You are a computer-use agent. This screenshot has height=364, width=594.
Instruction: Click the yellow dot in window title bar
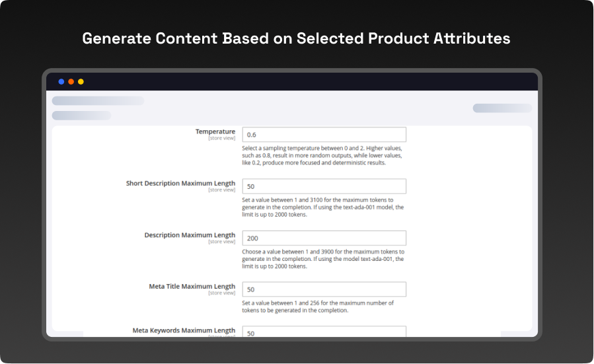tap(81, 82)
